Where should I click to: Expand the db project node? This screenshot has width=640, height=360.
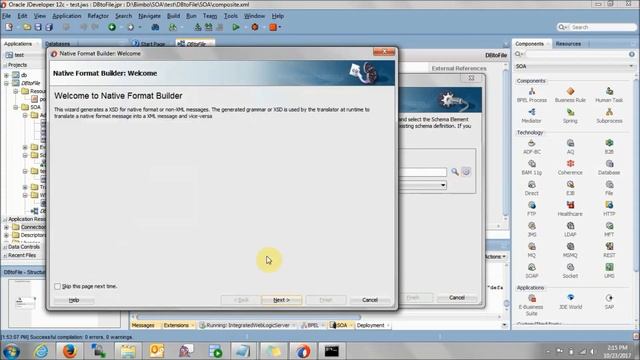point(7,75)
